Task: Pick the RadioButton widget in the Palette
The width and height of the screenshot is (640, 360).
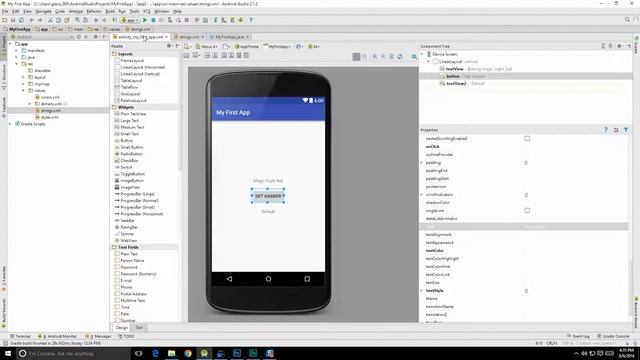Action: pyautogui.click(x=131, y=154)
